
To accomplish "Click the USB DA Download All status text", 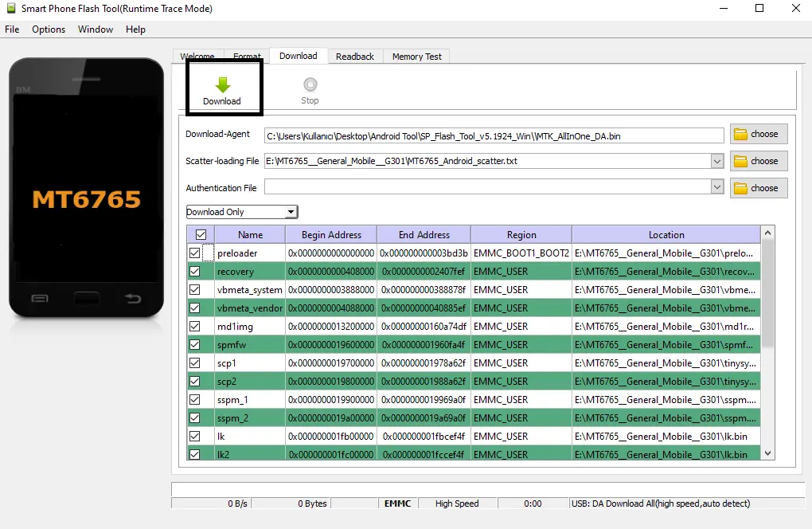I will [661, 503].
